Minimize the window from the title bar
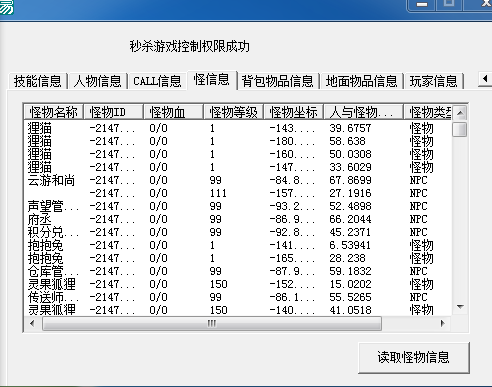Image resolution: width=492 pixels, height=387 pixels. pyautogui.click(x=422, y=5)
